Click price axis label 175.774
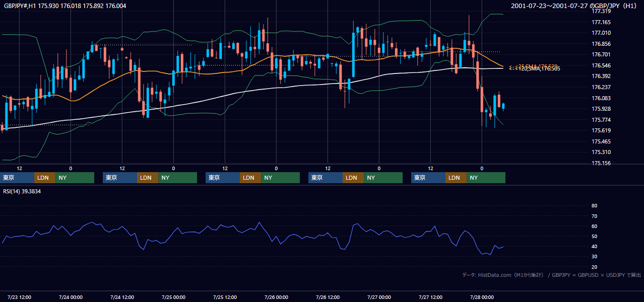Screen dimensions: 644x302 (x=601, y=120)
